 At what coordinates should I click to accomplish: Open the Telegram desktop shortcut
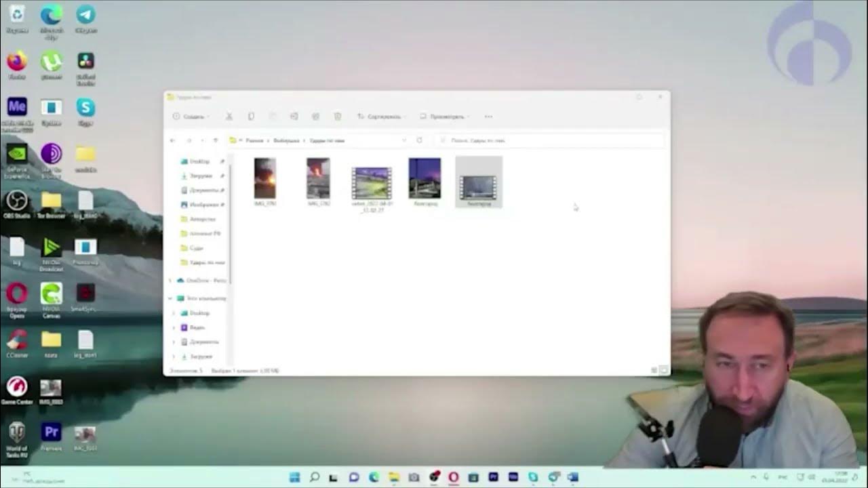[85, 18]
